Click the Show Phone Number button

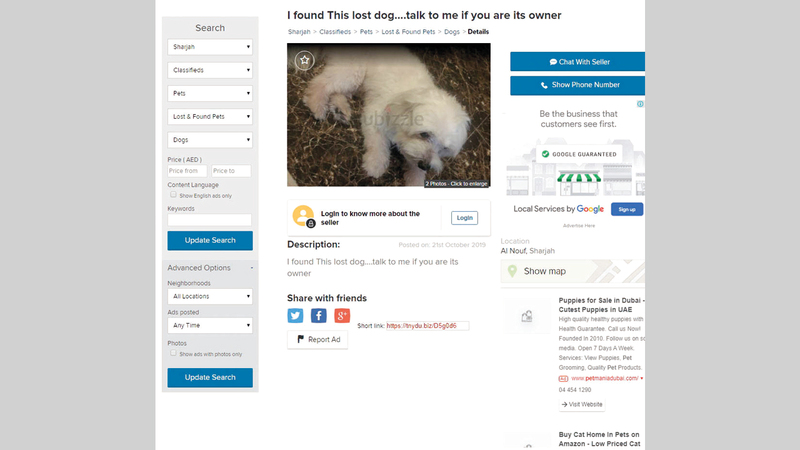click(x=577, y=86)
